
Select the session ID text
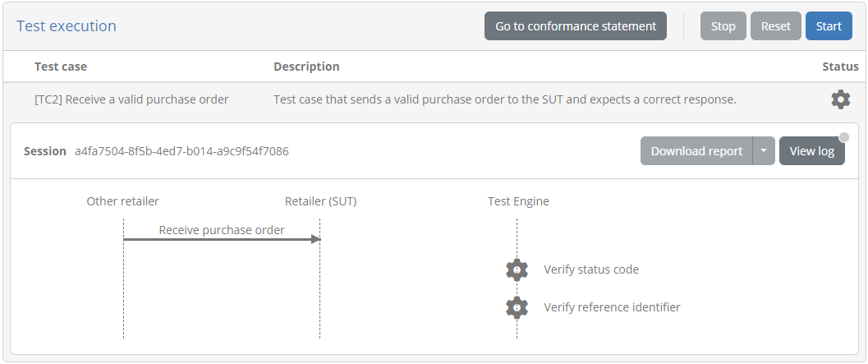(x=181, y=151)
